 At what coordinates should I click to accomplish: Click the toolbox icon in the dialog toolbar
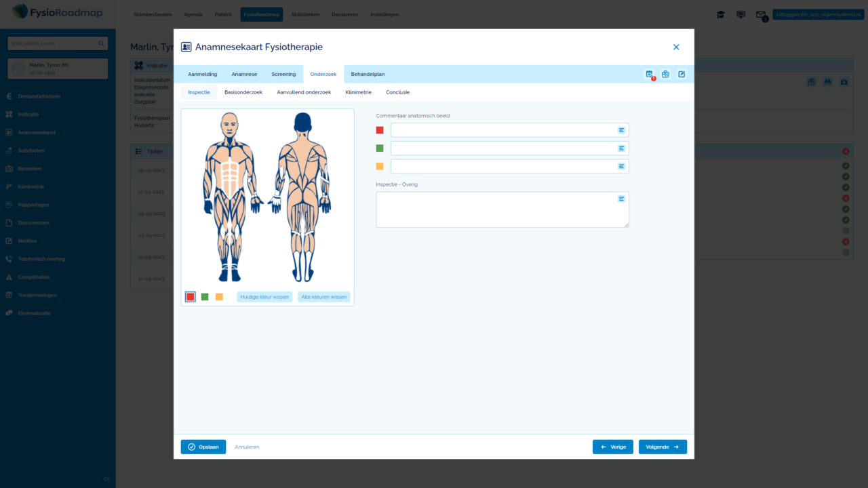point(665,75)
